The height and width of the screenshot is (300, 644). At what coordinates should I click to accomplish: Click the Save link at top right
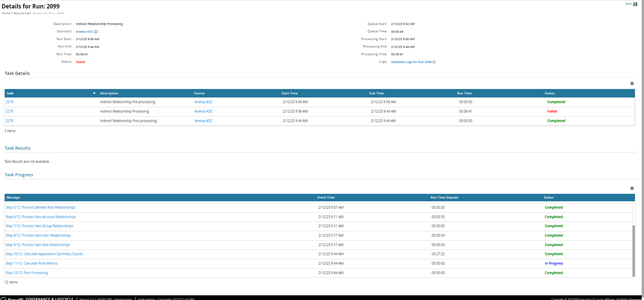pos(628,4)
